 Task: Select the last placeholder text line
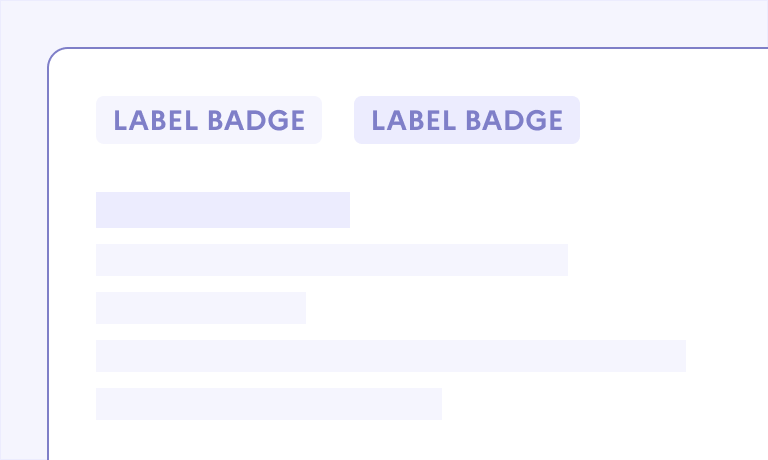(268, 404)
